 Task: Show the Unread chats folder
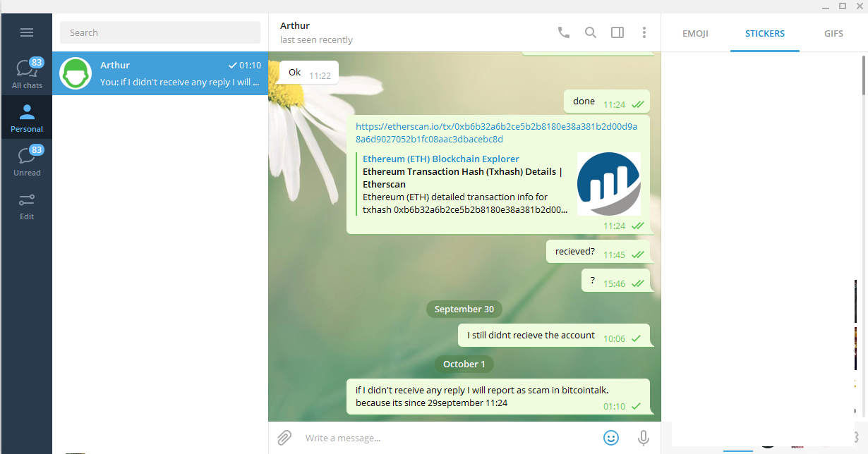pos(27,161)
